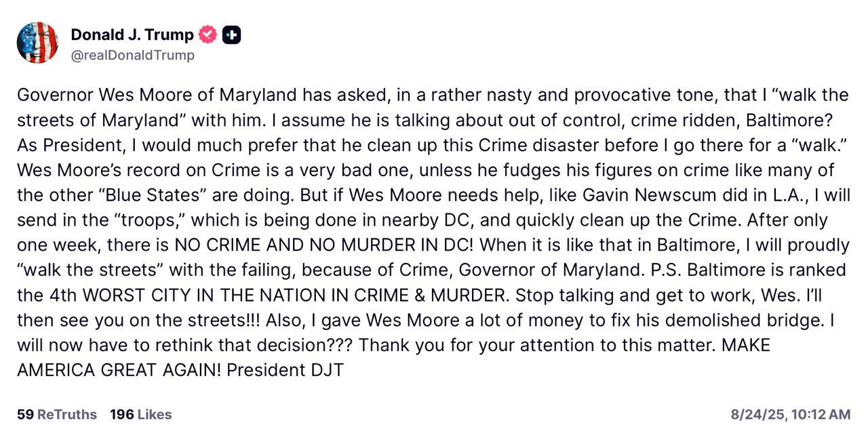Open Donald J. Trump's profile avatar
868x439 pixels.
37,43
